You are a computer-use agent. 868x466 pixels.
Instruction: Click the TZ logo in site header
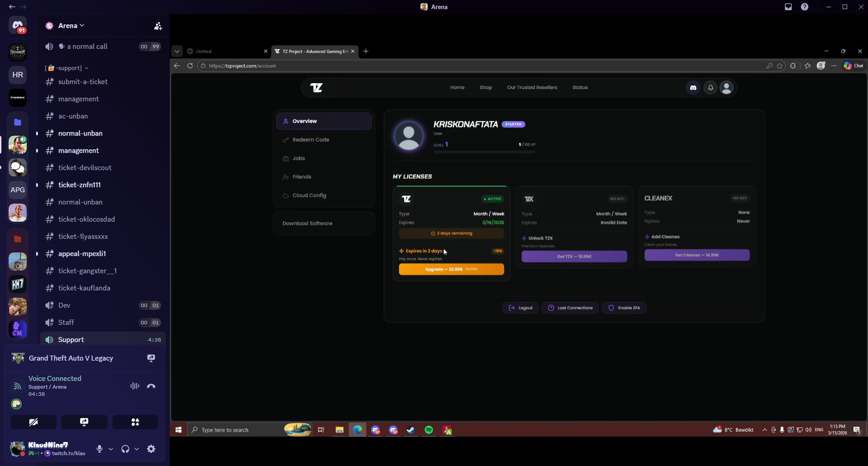click(316, 87)
